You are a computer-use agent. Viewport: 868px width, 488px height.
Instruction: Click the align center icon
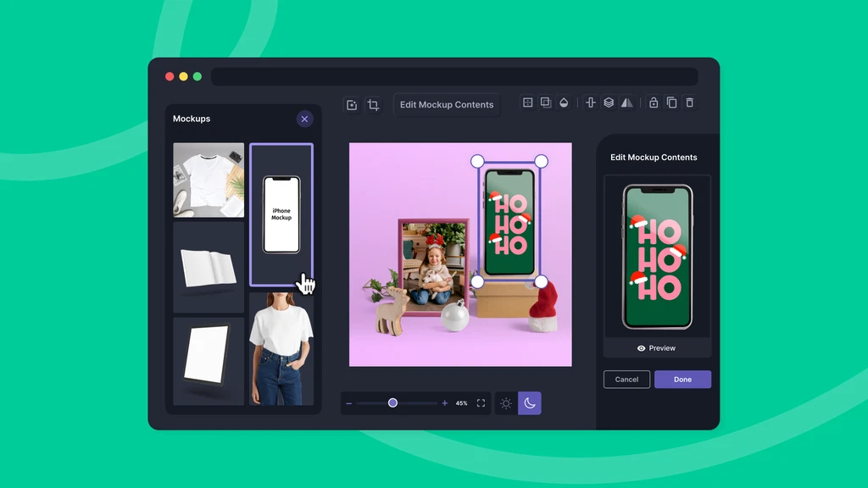[x=591, y=103]
